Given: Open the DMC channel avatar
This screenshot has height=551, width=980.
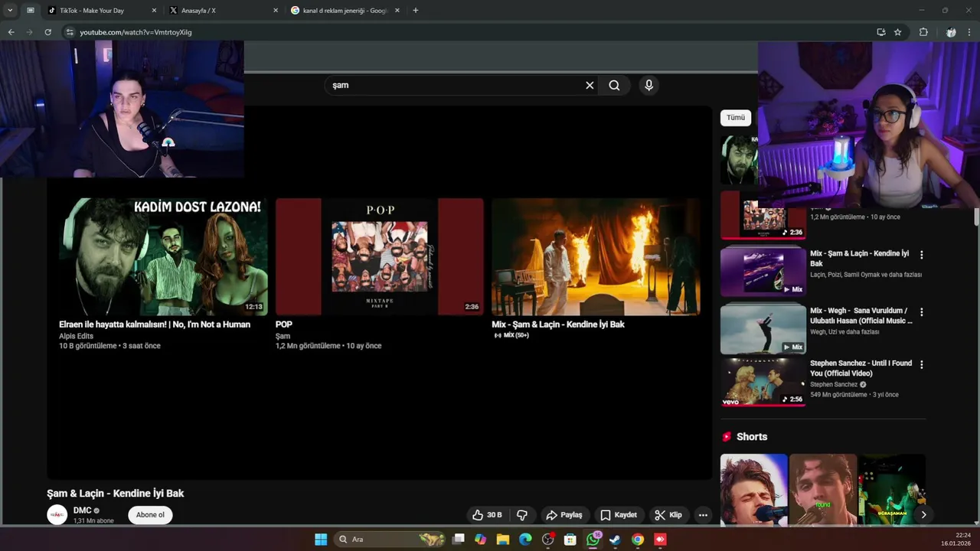Looking at the screenshot, I should (x=57, y=515).
